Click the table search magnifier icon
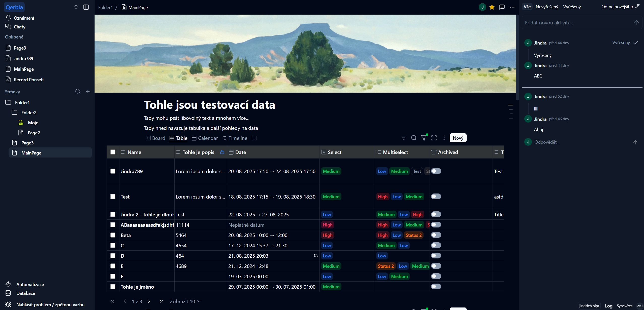 (414, 138)
